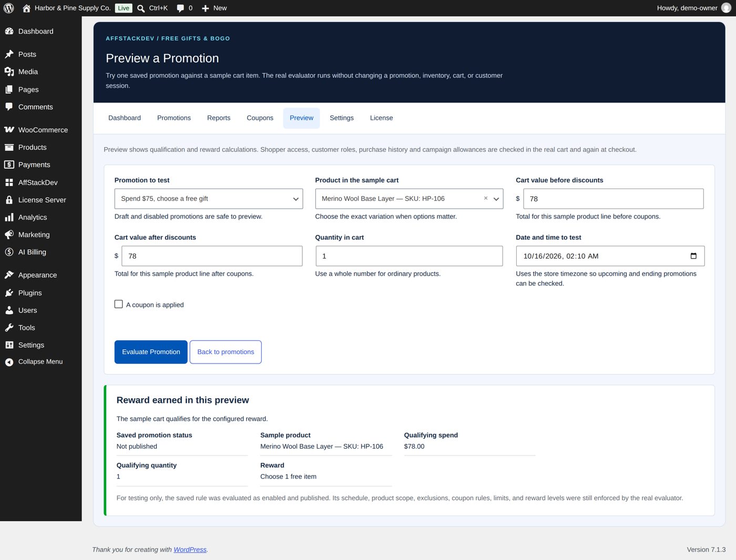Click the cart value before discounts field
The width and height of the screenshot is (736, 560).
[614, 199]
